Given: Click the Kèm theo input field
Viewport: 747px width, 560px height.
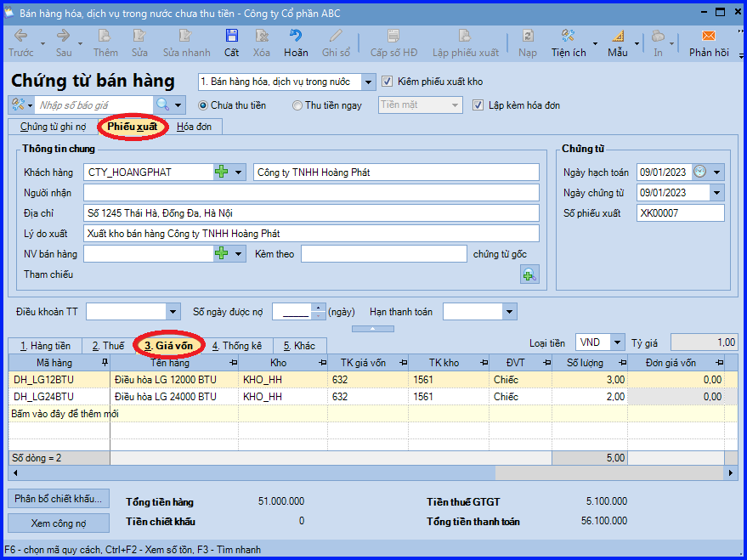Looking at the screenshot, I should [383, 253].
